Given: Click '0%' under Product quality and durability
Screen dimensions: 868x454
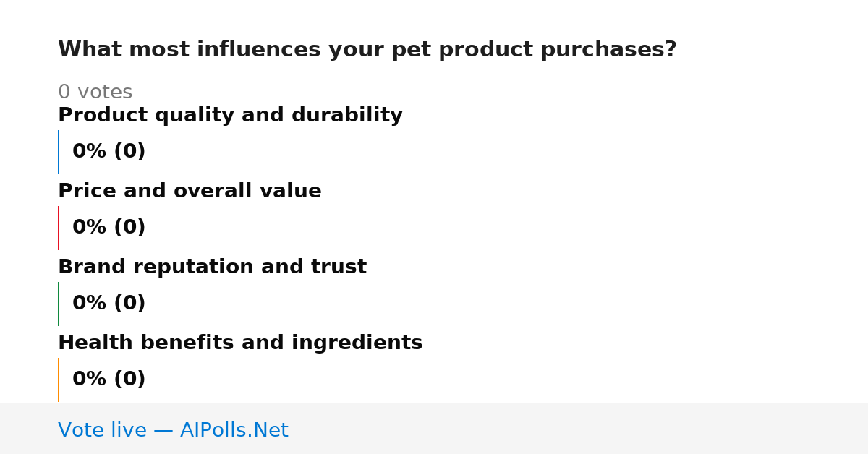Looking at the screenshot, I should coord(90,152).
